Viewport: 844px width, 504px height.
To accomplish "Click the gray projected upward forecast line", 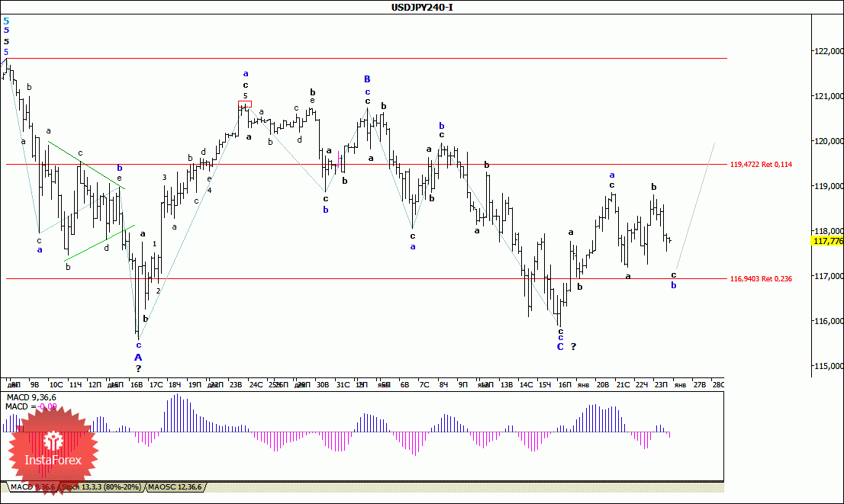I will tap(695, 205).
